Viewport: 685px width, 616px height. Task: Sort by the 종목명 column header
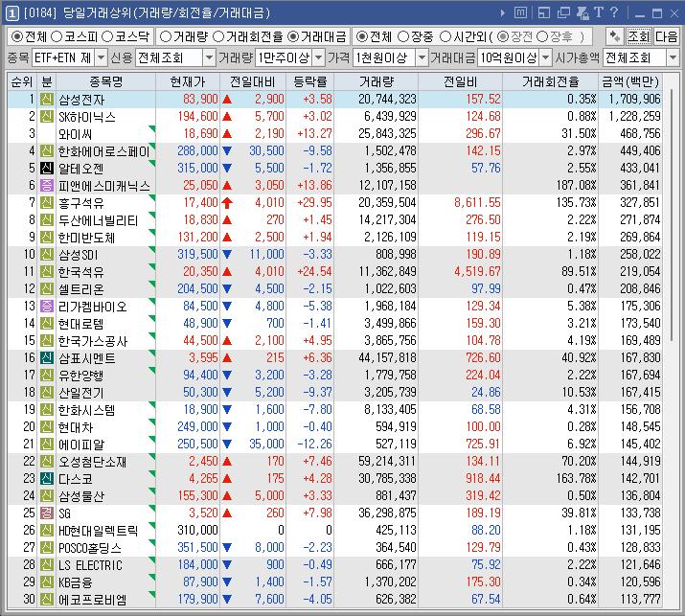105,81
